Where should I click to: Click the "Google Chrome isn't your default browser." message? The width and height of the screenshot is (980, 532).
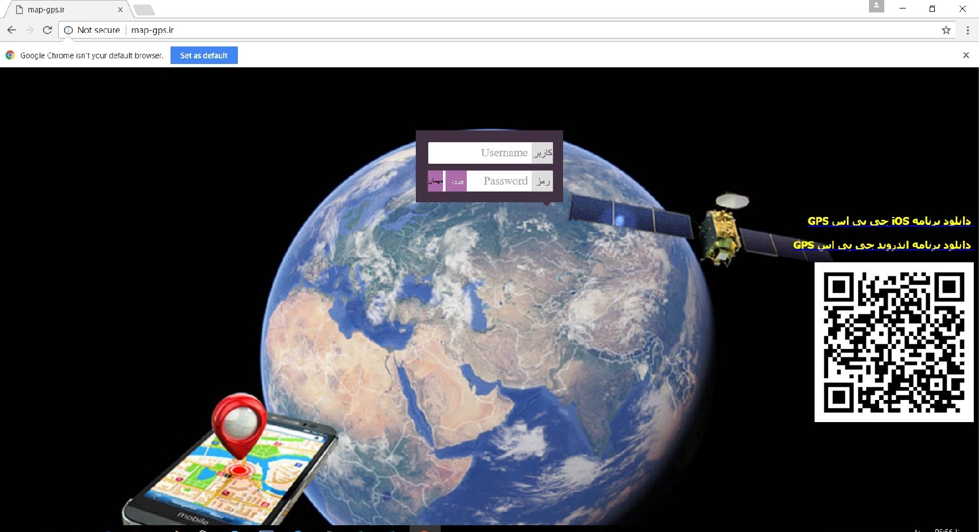pyautogui.click(x=92, y=56)
